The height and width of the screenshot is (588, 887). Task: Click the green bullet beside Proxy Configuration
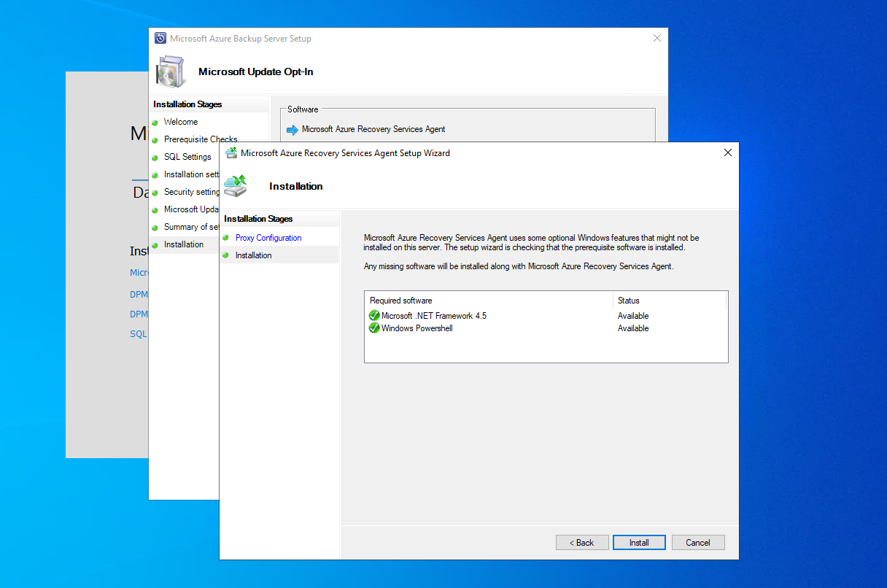[226, 239]
